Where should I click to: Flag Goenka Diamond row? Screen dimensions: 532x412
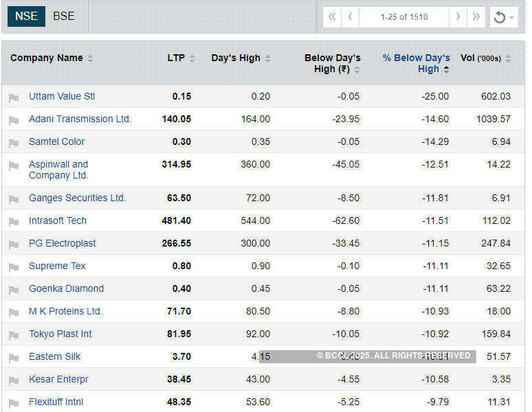tap(14, 290)
